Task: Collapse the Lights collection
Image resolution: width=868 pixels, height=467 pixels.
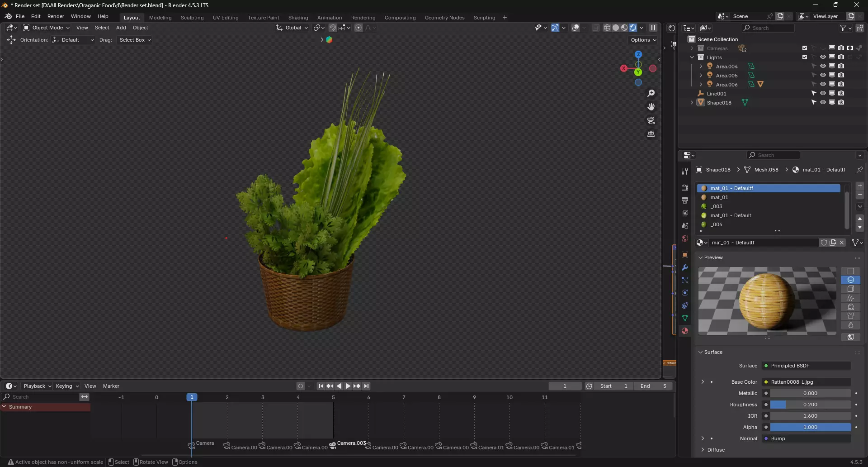Action: (x=692, y=57)
